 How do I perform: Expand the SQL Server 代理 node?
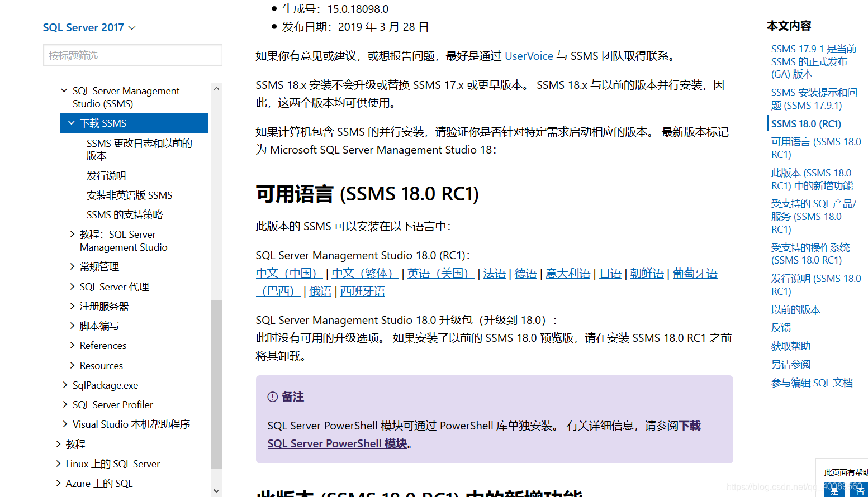point(72,286)
